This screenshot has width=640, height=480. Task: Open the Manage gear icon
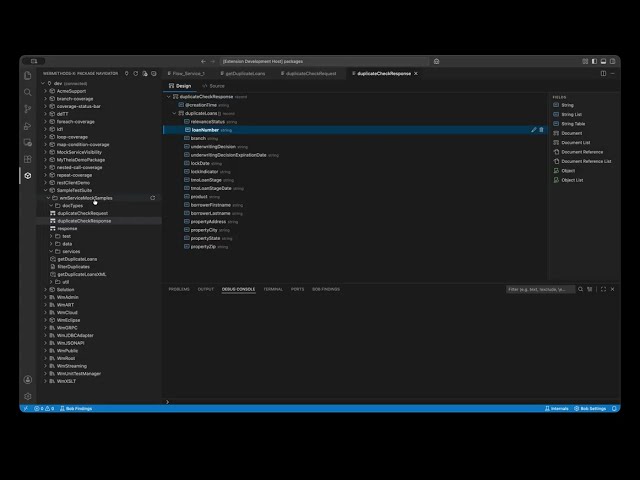coord(28,396)
